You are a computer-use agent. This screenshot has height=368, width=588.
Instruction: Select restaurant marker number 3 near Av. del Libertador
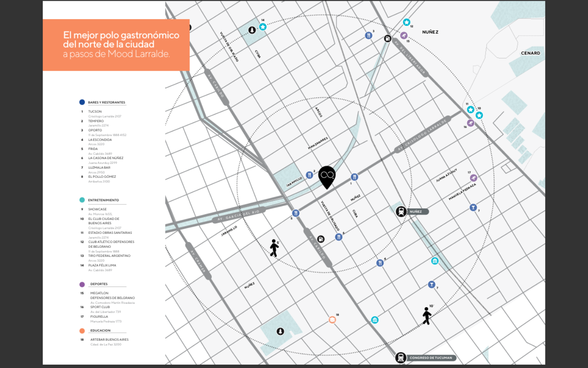(368, 36)
